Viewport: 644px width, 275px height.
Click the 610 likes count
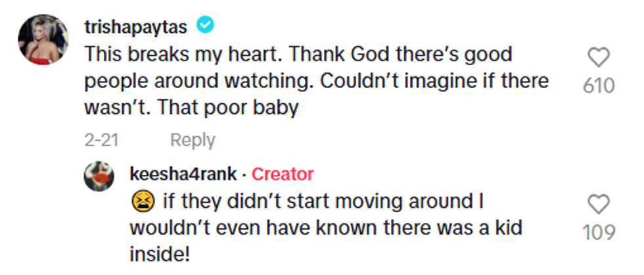pyautogui.click(x=598, y=86)
